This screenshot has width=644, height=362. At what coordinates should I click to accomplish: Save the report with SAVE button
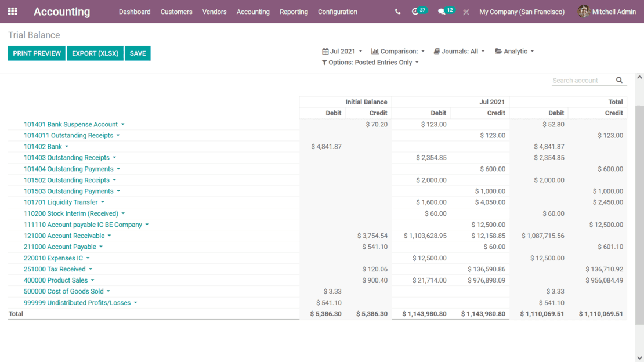tap(138, 53)
